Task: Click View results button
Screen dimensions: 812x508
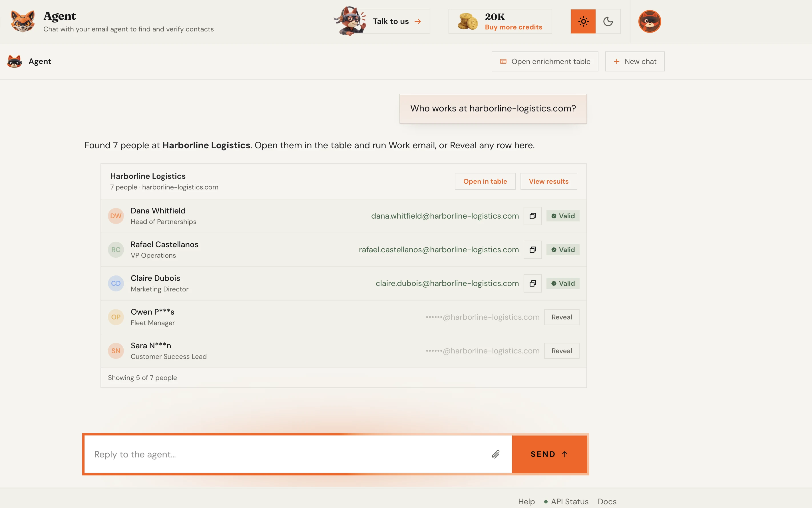Action: pyautogui.click(x=548, y=181)
